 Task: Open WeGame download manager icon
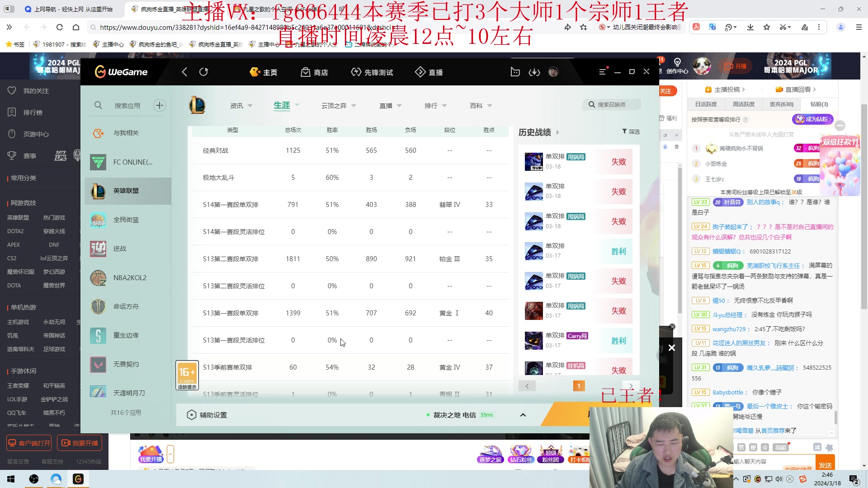tap(534, 72)
